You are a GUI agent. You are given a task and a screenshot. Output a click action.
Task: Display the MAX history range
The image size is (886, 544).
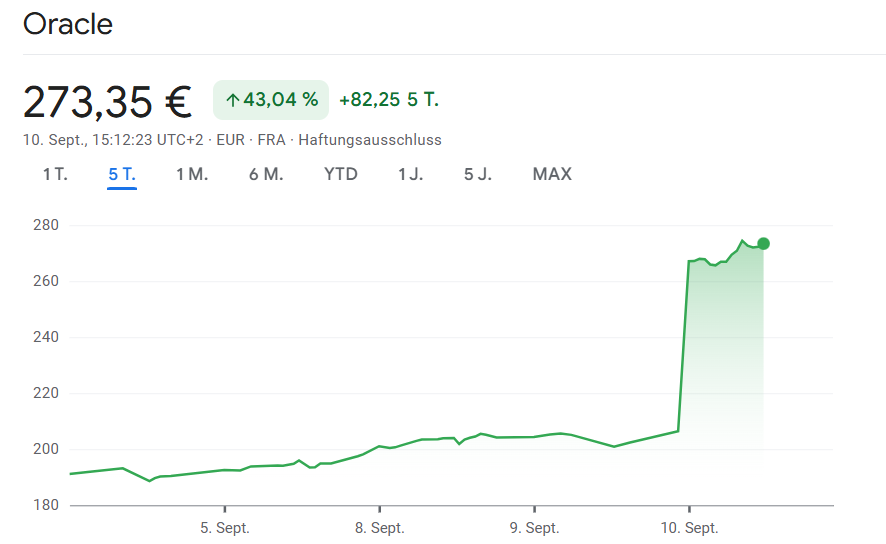(552, 174)
